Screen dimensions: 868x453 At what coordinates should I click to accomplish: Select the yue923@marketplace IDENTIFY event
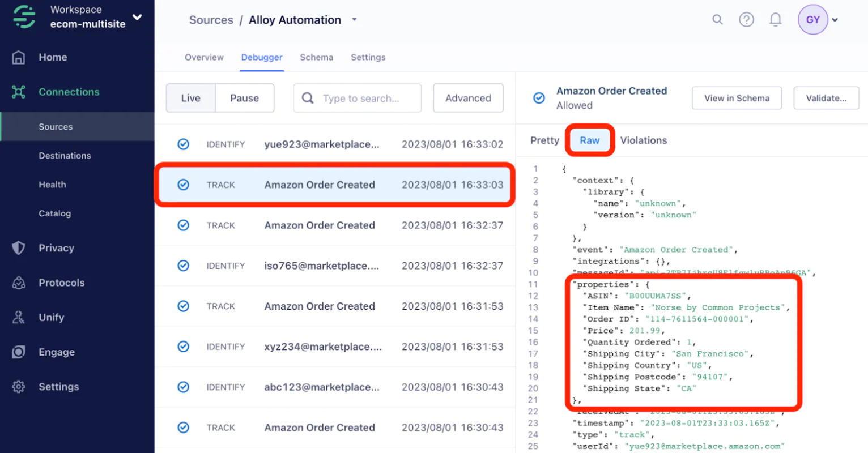[335, 144]
